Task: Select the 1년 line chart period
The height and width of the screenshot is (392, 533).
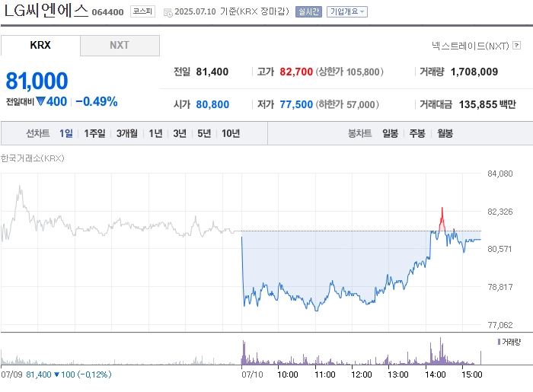Action: [x=155, y=133]
